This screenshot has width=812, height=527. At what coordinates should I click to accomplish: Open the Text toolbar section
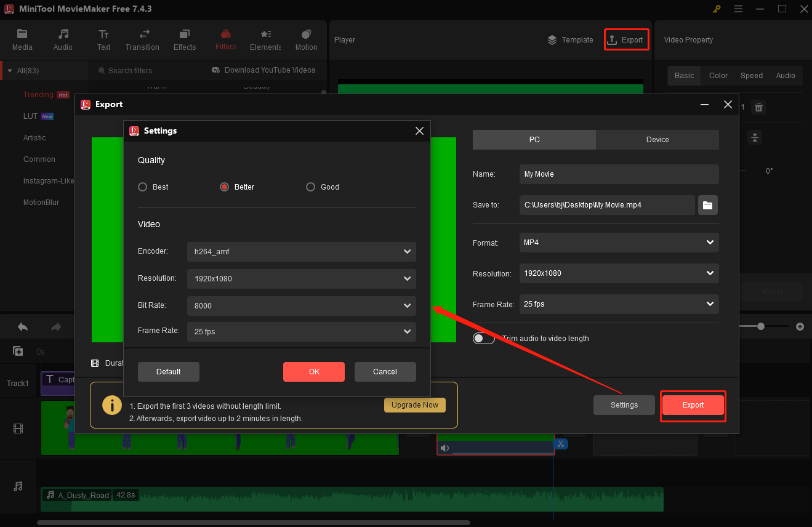(103, 40)
